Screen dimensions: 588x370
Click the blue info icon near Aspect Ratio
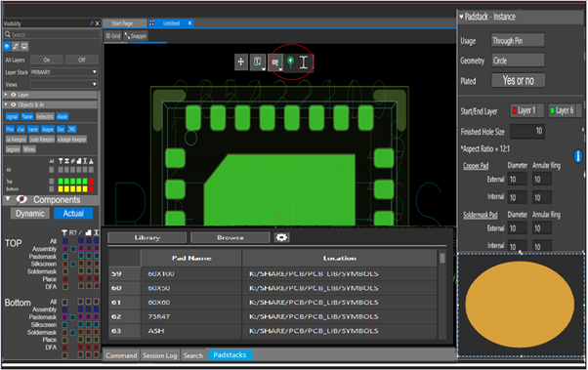point(578,156)
